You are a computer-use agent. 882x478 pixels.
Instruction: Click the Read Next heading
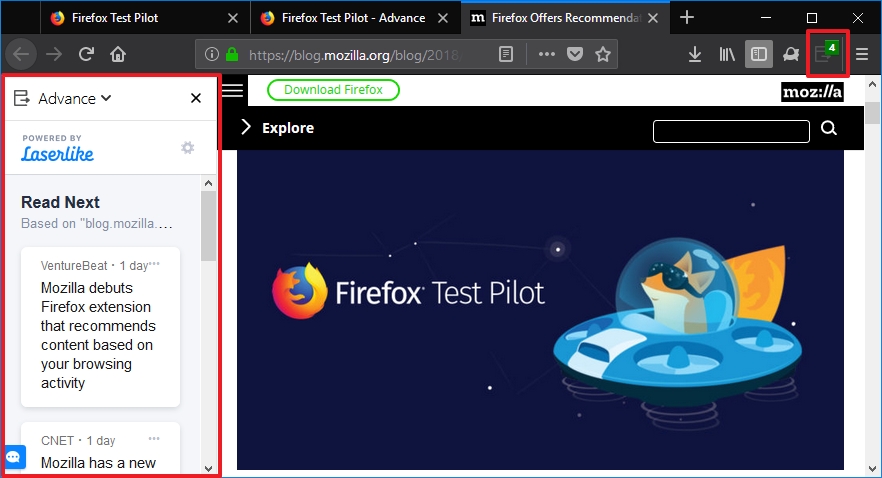coord(60,202)
